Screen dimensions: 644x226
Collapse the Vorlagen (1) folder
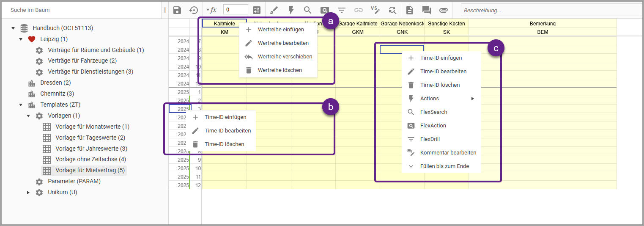(x=28, y=116)
